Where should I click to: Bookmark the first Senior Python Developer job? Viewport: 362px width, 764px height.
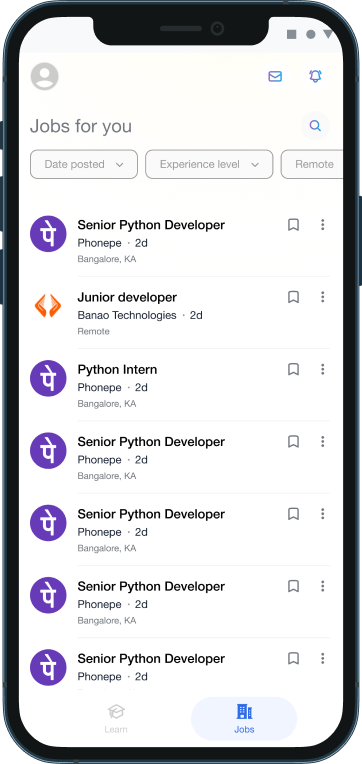point(293,225)
